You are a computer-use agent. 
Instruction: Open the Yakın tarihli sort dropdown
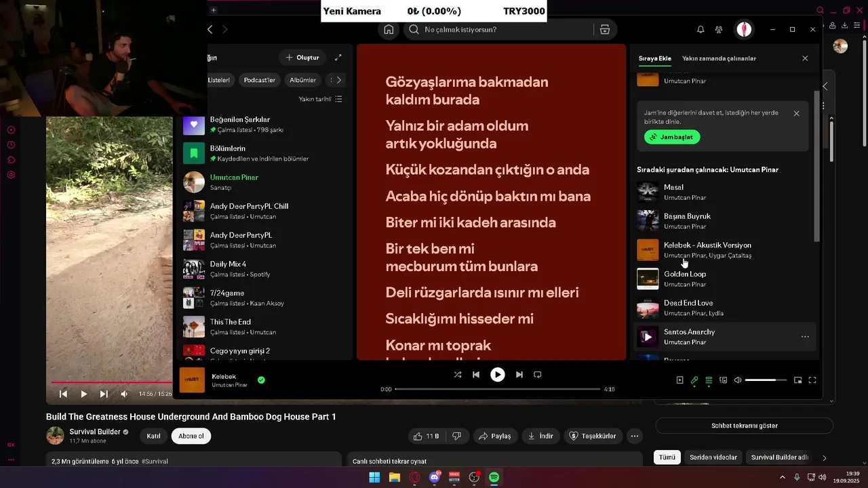[x=320, y=99]
